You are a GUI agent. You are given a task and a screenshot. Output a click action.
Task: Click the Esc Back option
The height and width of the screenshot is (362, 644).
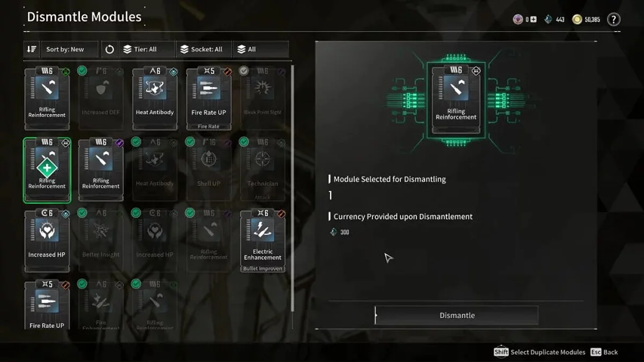pos(604,352)
